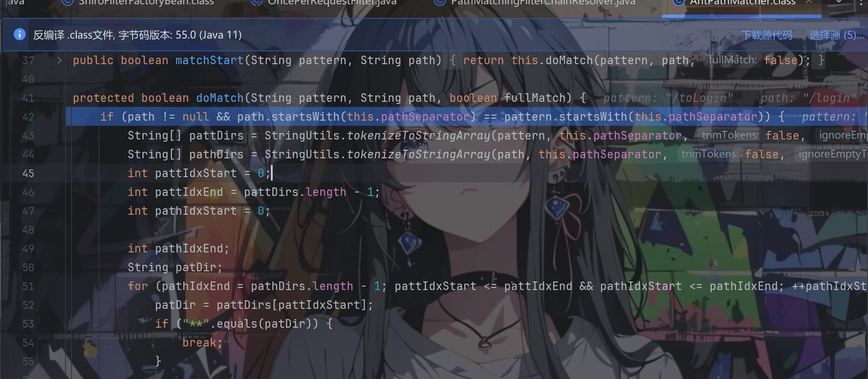
Task: Click the class icon on AntPathMatcher.class tab
Action: pyautogui.click(x=678, y=2)
